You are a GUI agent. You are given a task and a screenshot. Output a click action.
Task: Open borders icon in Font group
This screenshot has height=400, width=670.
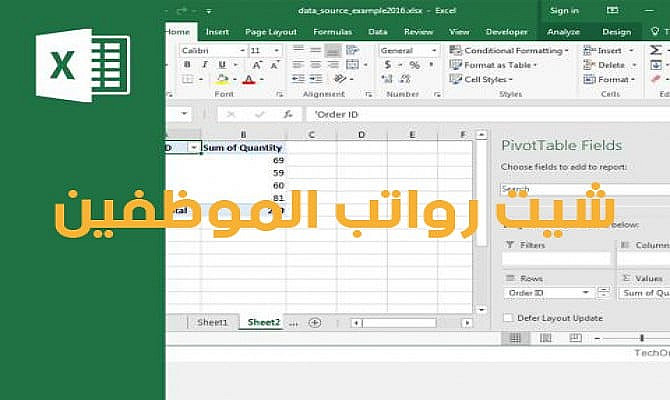point(188,79)
